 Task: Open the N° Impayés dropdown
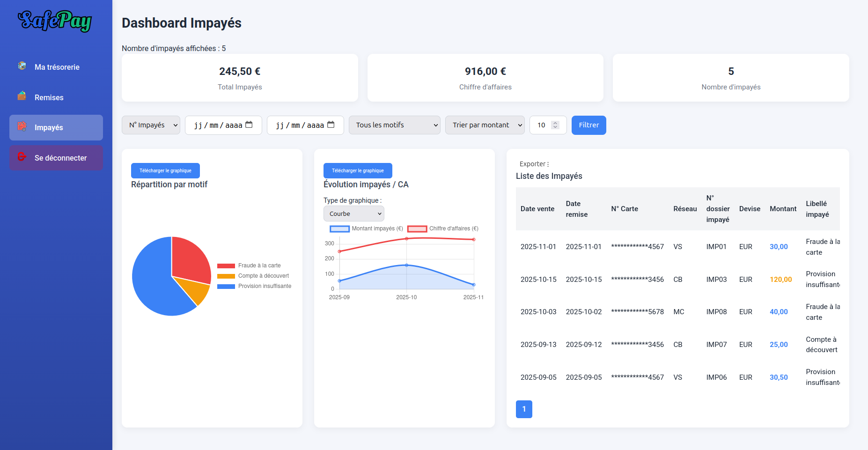[x=151, y=125]
